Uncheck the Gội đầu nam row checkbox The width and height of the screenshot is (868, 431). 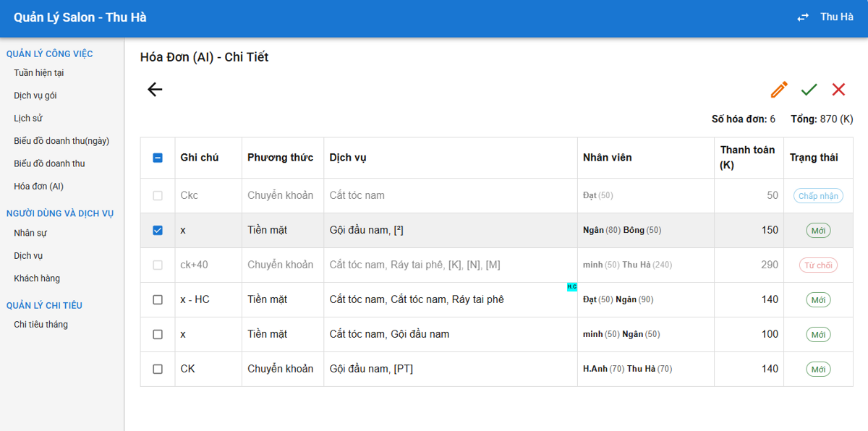click(158, 230)
